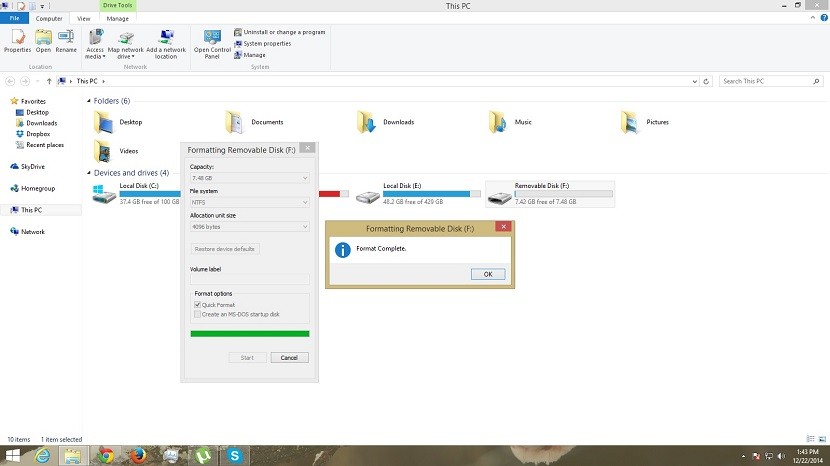Open Firefox from taskbar
Screen dimensions: 830x466
pos(139,456)
